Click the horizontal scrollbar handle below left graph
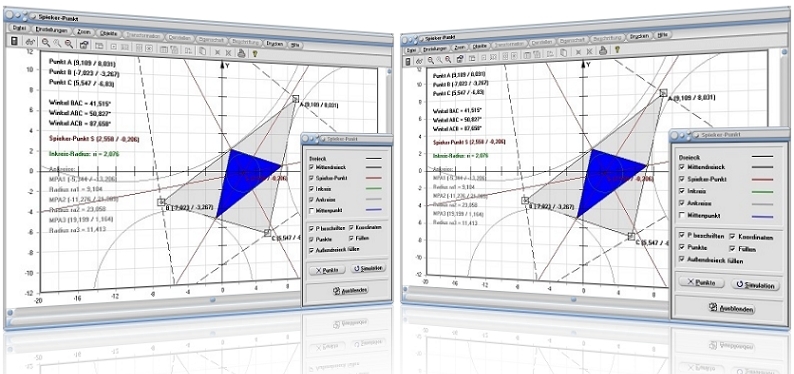 click(x=212, y=300)
